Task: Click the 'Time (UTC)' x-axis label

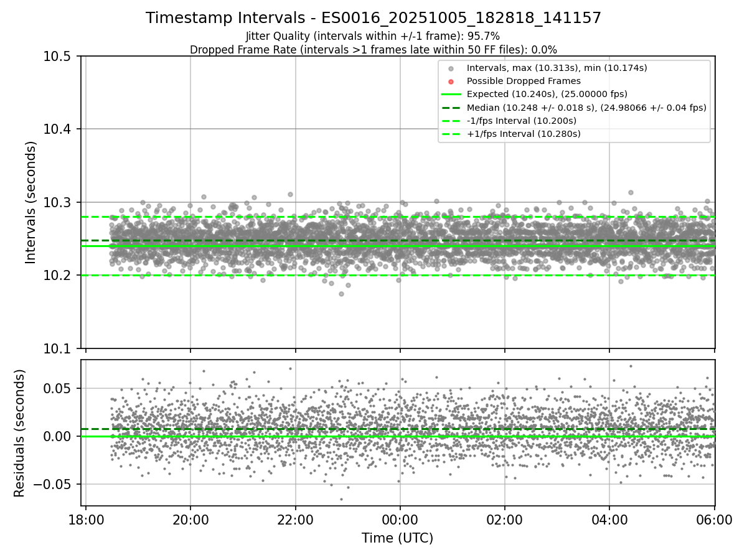Action: 398,538
